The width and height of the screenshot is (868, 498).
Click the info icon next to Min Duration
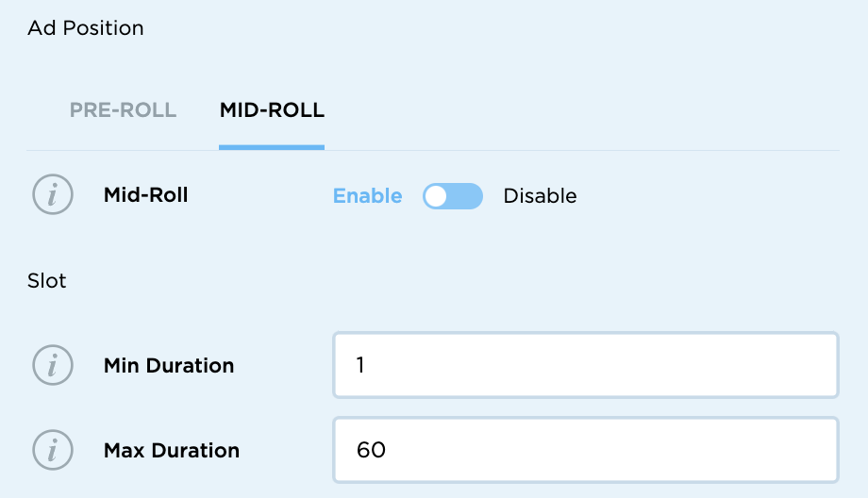click(x=53, y=365)
